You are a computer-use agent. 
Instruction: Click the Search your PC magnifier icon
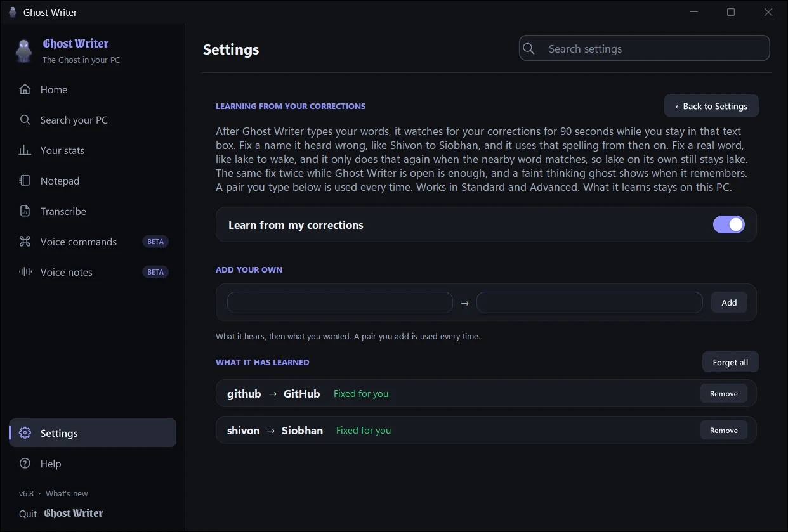click(x=25, y=120)
